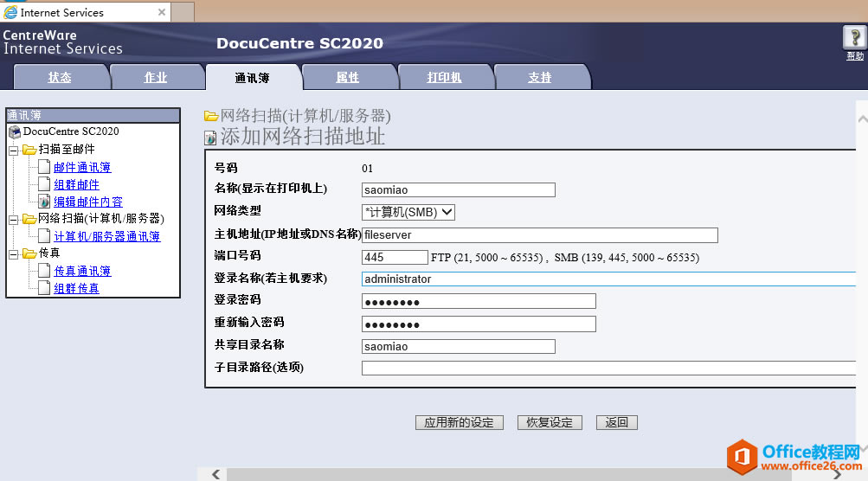The height and width of the screenshot is (481, 868).
Task: Click the Internet Explorer tab icon
Action: pos(10,12)
